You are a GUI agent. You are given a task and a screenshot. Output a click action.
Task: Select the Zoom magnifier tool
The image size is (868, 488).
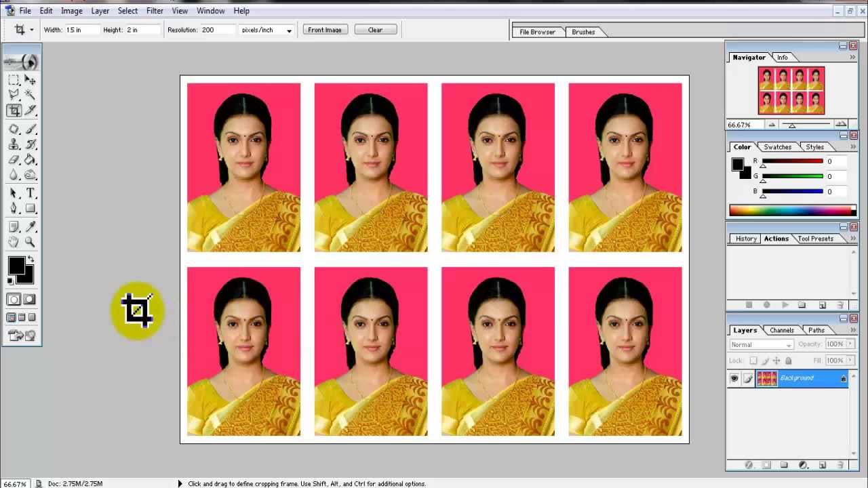pos(30,242)
